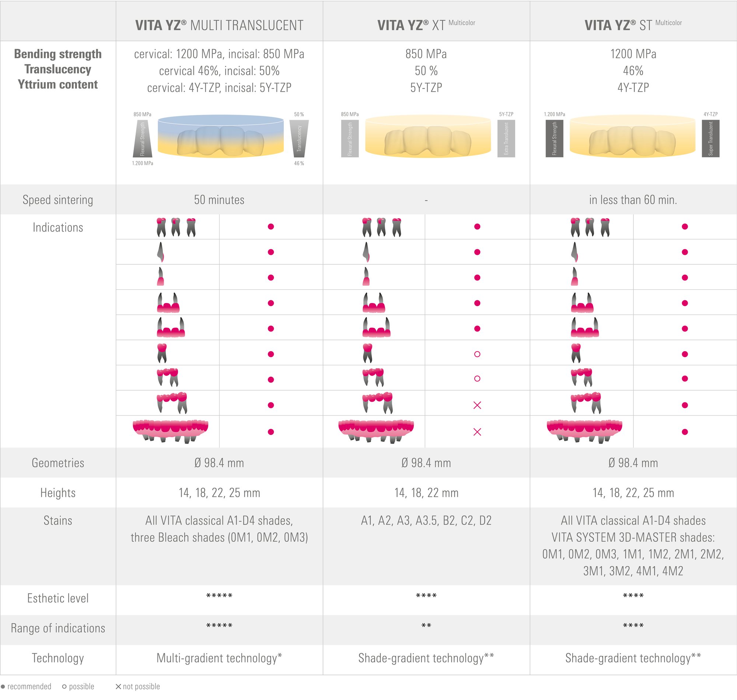Click the recommended dot for ST three-unit bridge
The image size is (737, 700).
click(x=685, y=303)
